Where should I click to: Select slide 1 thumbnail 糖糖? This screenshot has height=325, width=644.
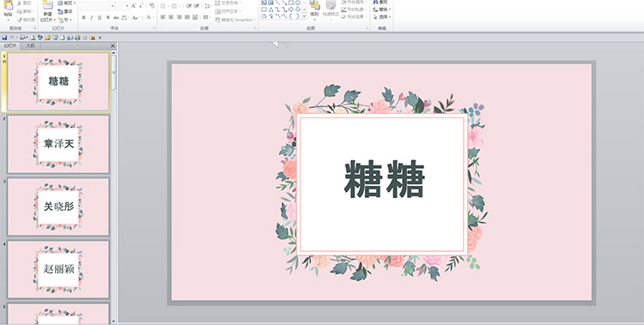point(58,81)
